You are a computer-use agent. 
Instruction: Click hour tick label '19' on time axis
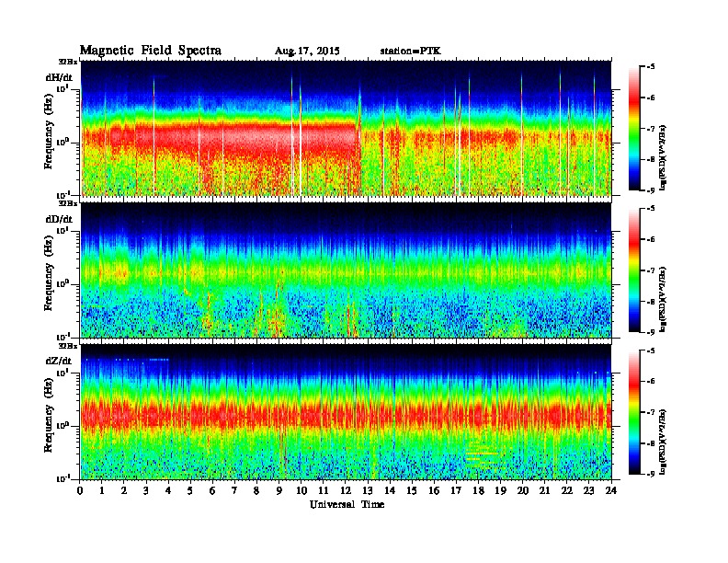pyautogui.click(x=500, y=491)
